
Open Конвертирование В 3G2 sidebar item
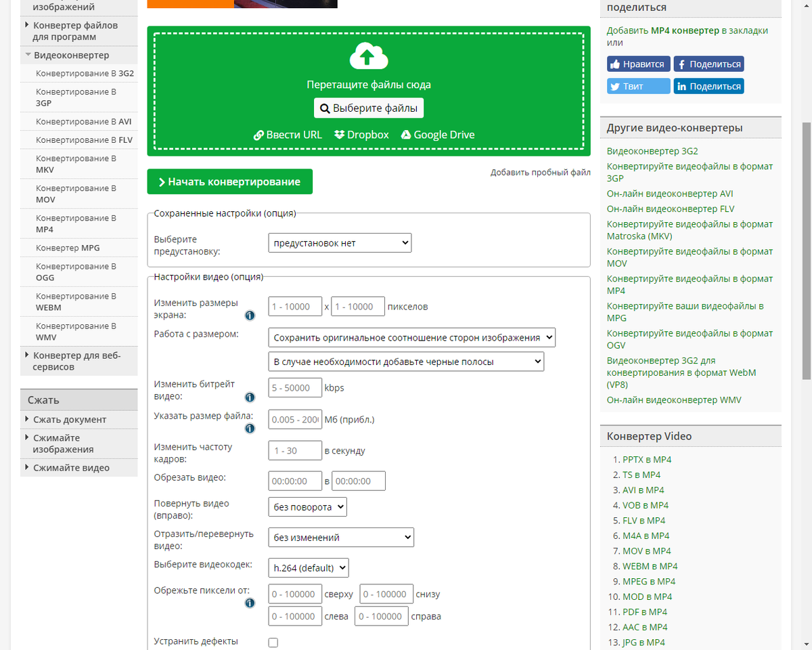(85, 73)
